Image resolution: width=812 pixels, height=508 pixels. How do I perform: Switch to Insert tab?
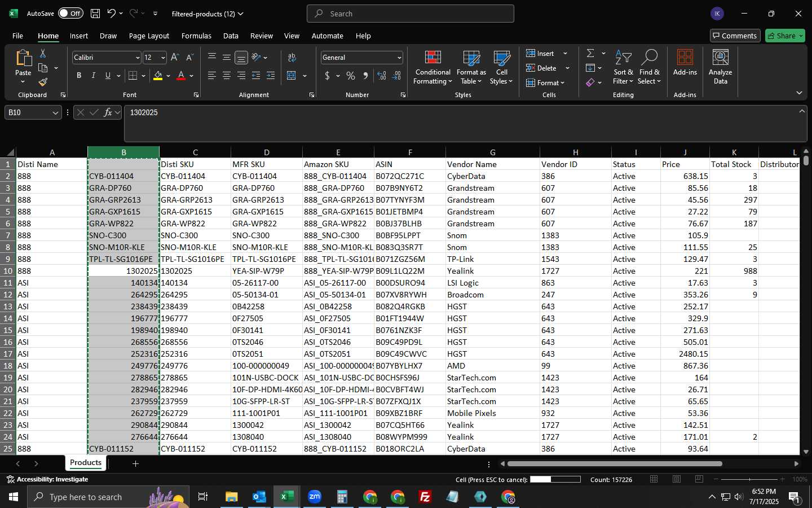(x=79, y=36)
